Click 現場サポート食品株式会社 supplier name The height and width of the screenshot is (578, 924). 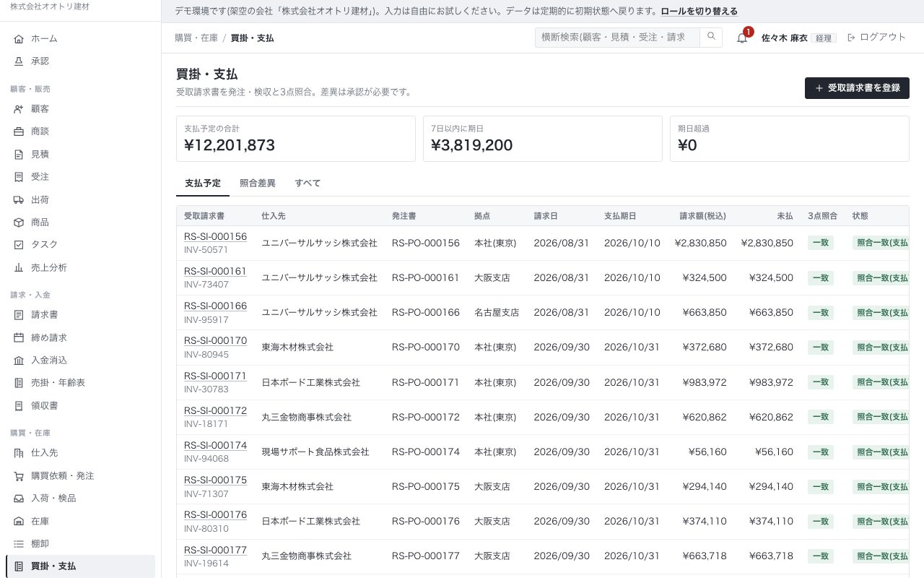pos(315,452)
